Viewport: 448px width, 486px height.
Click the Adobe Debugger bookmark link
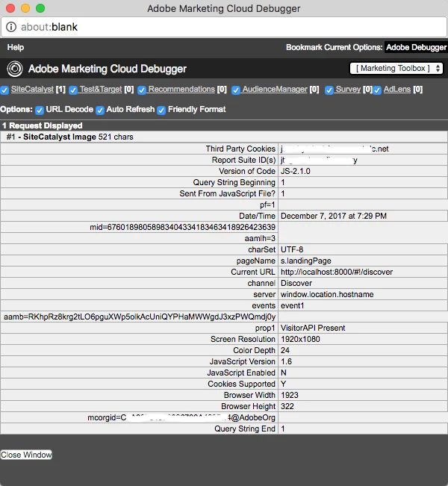416,47
